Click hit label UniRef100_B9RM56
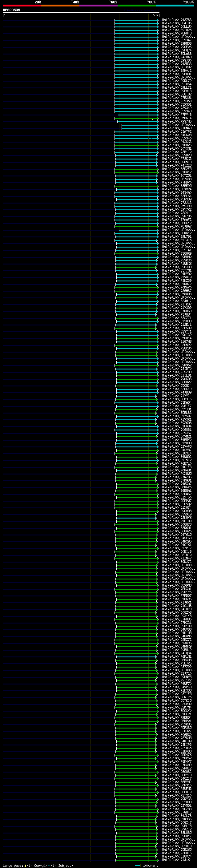The image size is (197, 868). tap(177, 43)
